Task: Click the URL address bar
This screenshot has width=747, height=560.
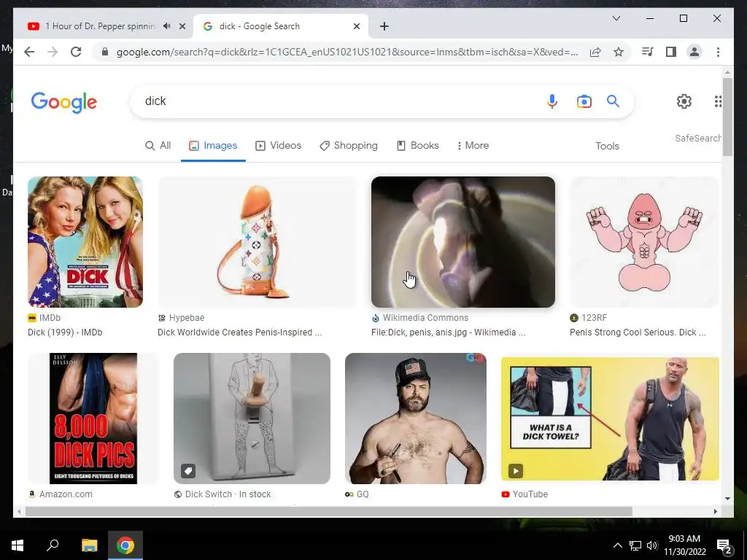Action: [x=347, y=52]
